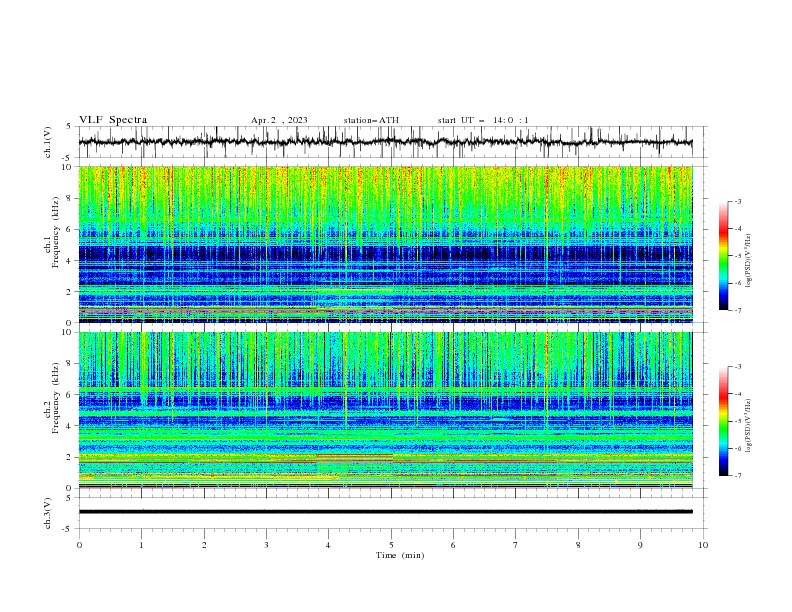The image size is (792, 612).
Task: Click time axis tick label "6"
Action: click(453, 545)
